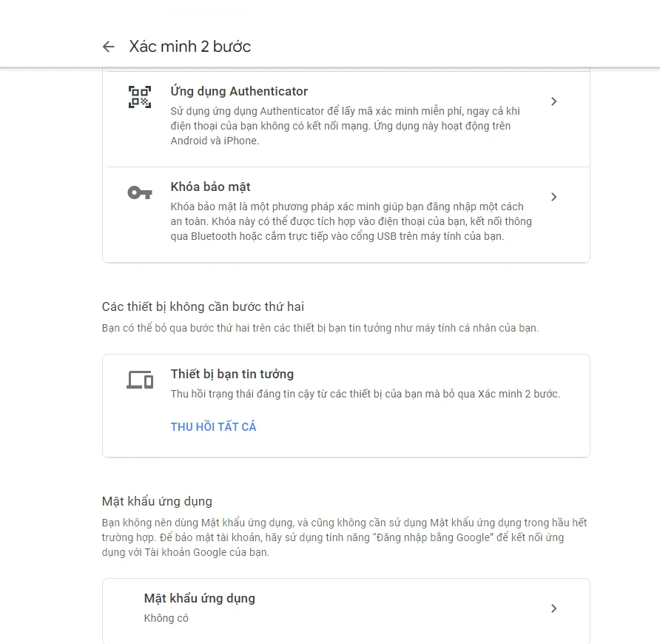
Task: Click the Bạn có thể bỏ qua bước thứ hai text
Action: (320, 328)
